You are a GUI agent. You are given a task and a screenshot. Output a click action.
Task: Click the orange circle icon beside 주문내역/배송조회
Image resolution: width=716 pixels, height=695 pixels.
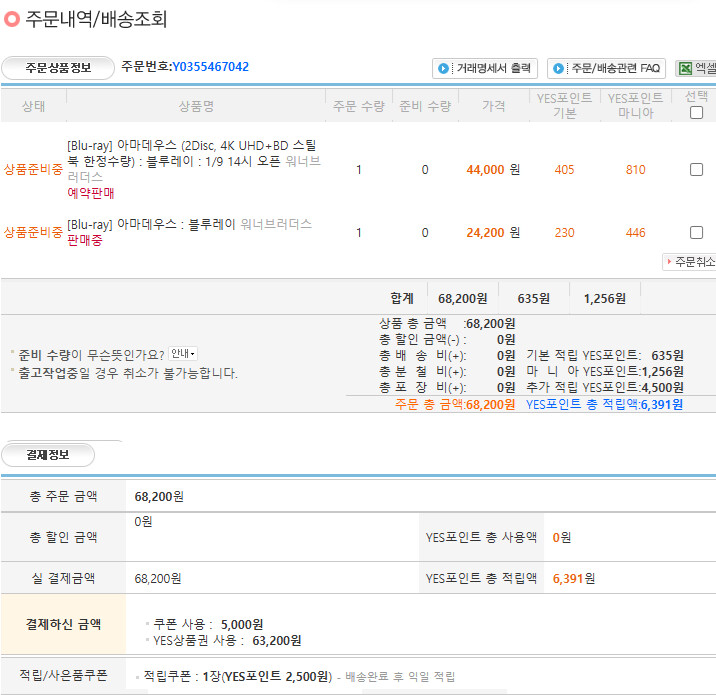tap(12, 19)
